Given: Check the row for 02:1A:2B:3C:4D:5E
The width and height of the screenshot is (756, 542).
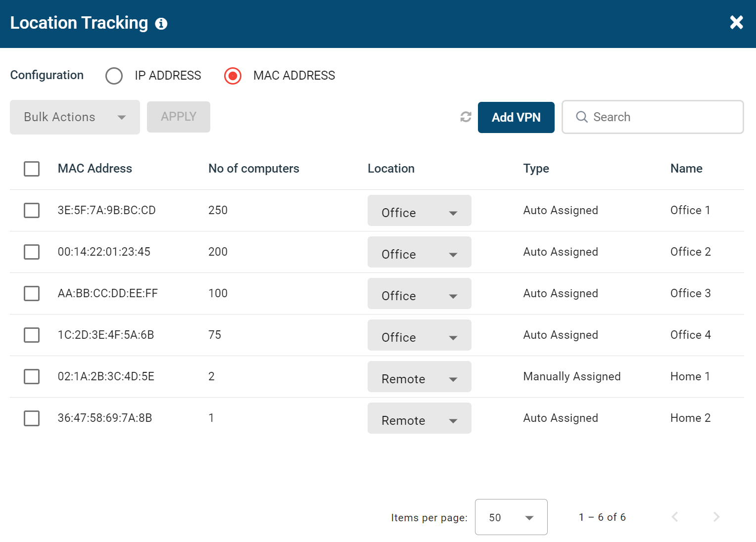Looking at the screenshot, I should [32, 376].
